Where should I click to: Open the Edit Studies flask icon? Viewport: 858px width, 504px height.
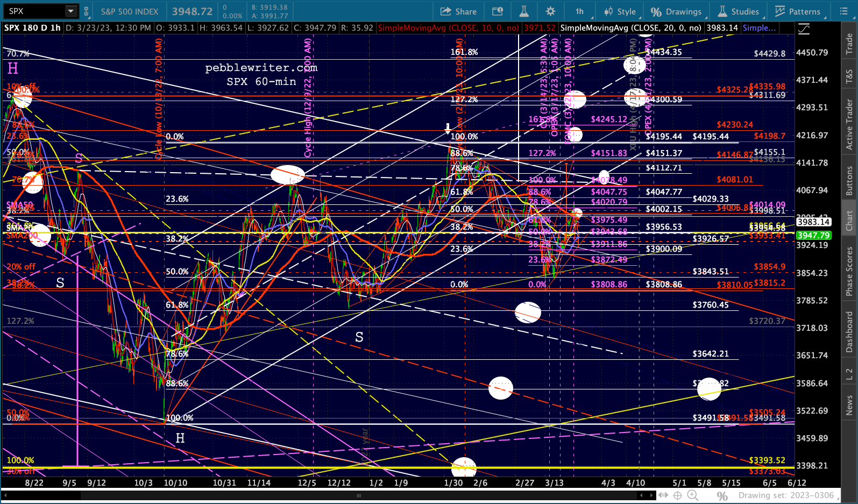click(523, 11)
